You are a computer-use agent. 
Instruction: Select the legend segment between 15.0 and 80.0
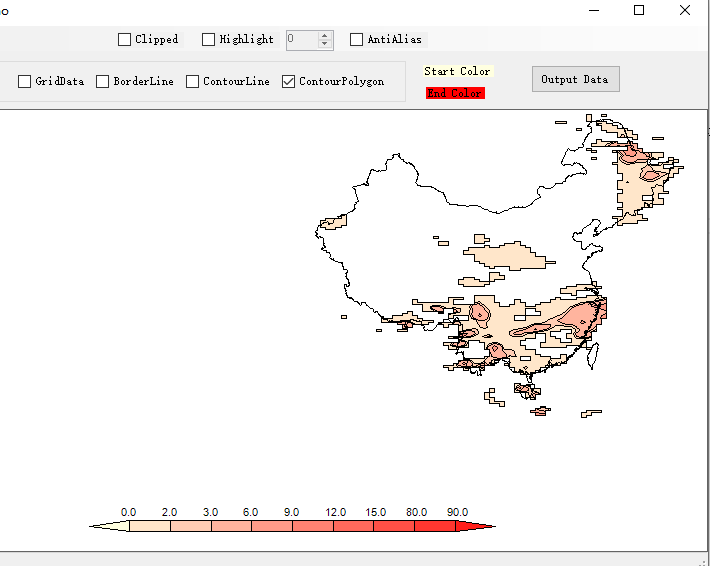pos(394,526)
